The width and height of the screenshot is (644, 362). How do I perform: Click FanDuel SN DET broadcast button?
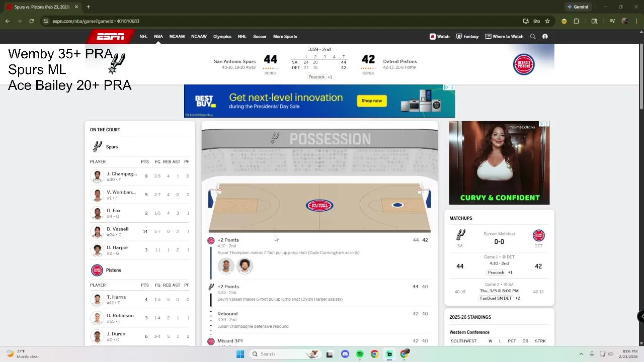[496, 298]
